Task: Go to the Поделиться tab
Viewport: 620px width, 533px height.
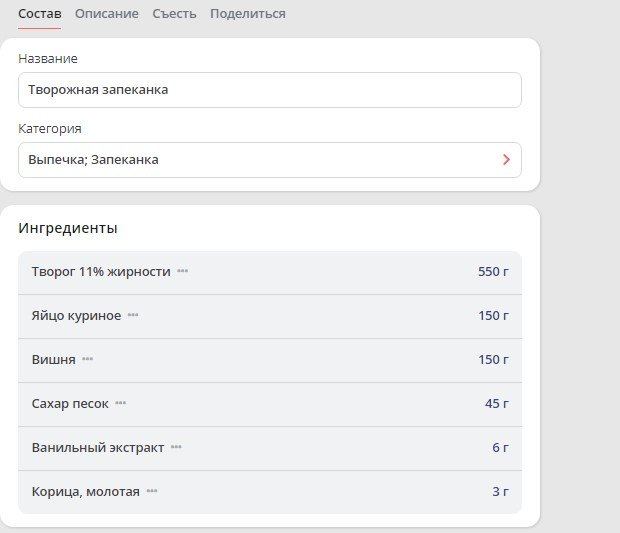Action: tap(247, 14)
